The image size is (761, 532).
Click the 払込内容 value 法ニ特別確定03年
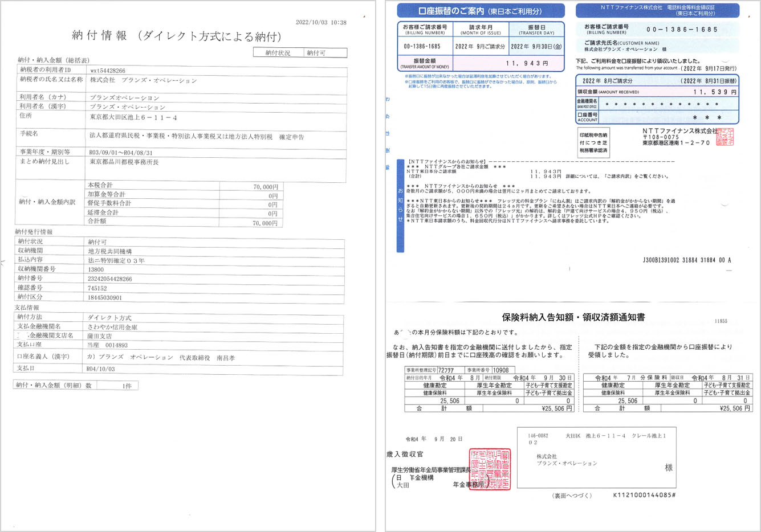pyautogui.click(x=116, y=260)
